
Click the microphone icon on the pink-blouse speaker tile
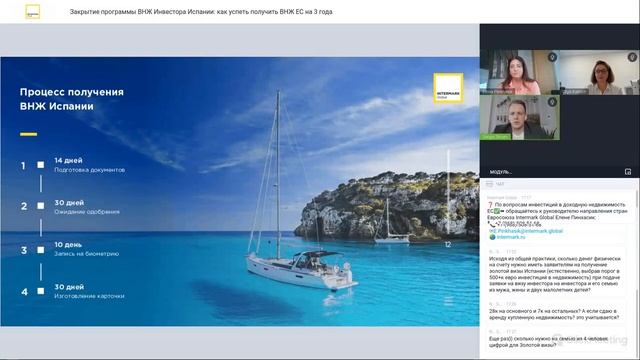(x=552, y=57)
